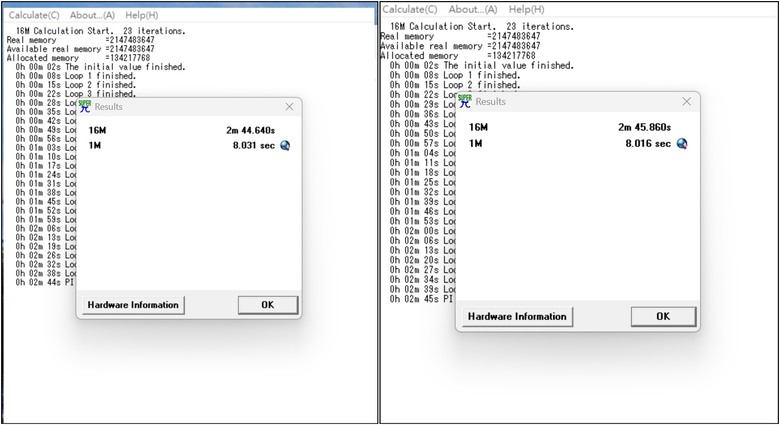Screen dimensions: 780x425
Task: Click OK in right Results dialog
Action: click(663, 317)
